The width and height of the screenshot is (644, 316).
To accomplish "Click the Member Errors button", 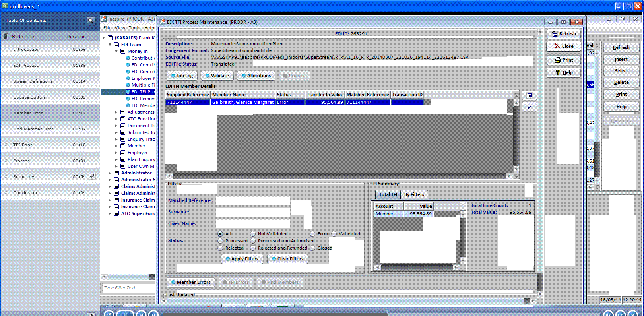I will [x=191, y=282].
